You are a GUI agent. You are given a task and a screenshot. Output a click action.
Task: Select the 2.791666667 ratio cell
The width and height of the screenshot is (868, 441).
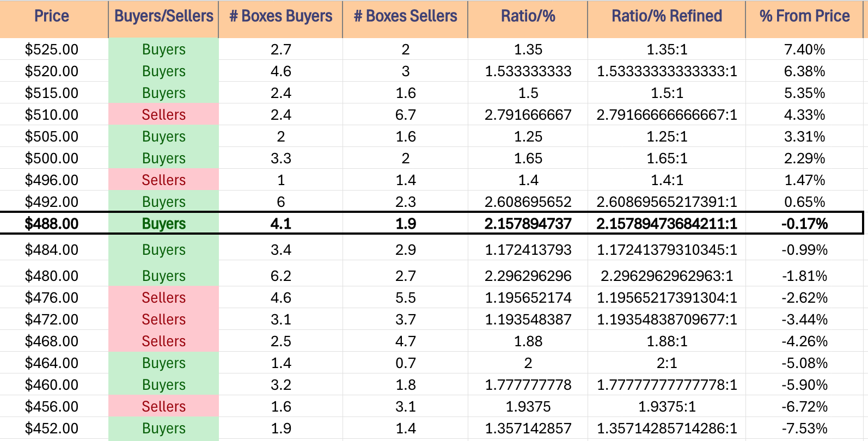528,115
